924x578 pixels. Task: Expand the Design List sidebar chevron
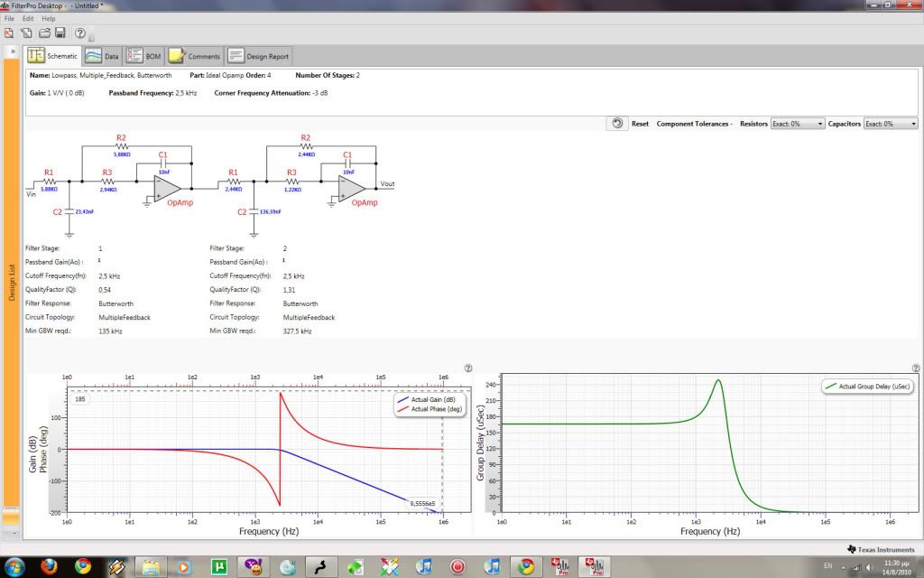13,51
